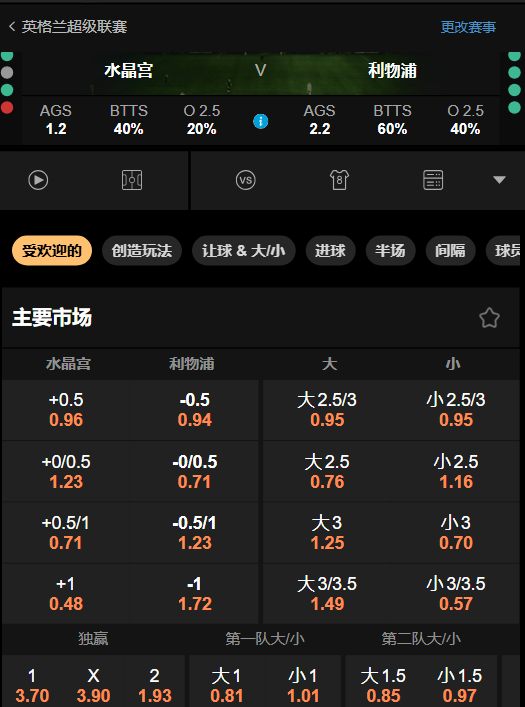
Task: Open the football pitch match tracker icon
Action: point(132,180)
